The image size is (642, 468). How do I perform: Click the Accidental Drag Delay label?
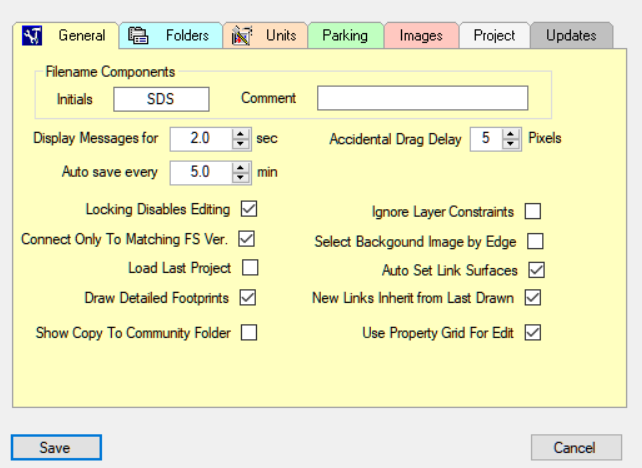pos(396,139)
